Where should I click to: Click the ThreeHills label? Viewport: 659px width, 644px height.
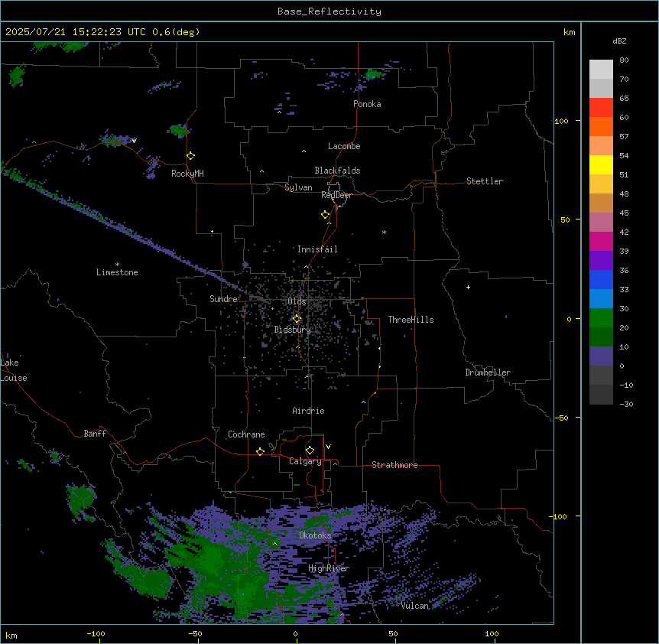[411, 320]
